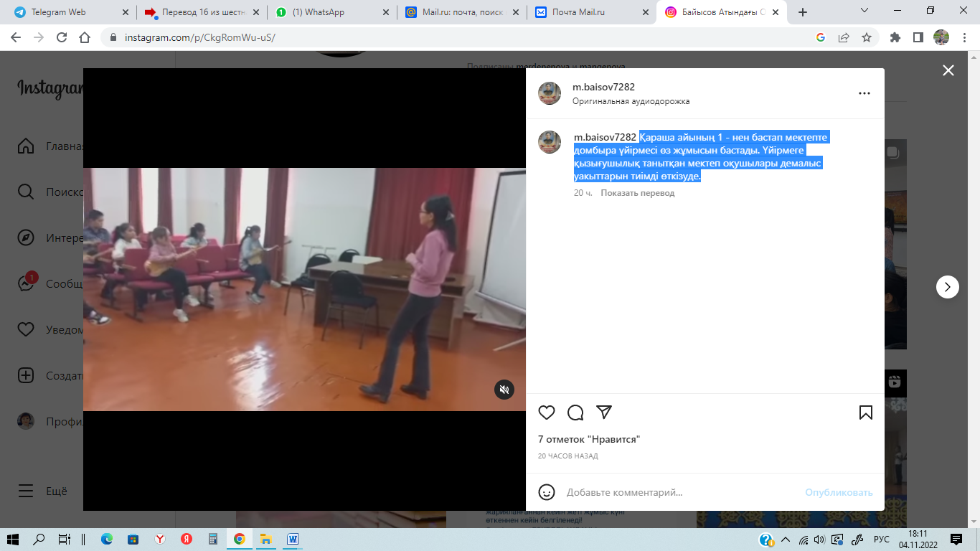980x551 pixels.
Task: Unmute the video with the speaker icon
Action: (x=504, y=390)
